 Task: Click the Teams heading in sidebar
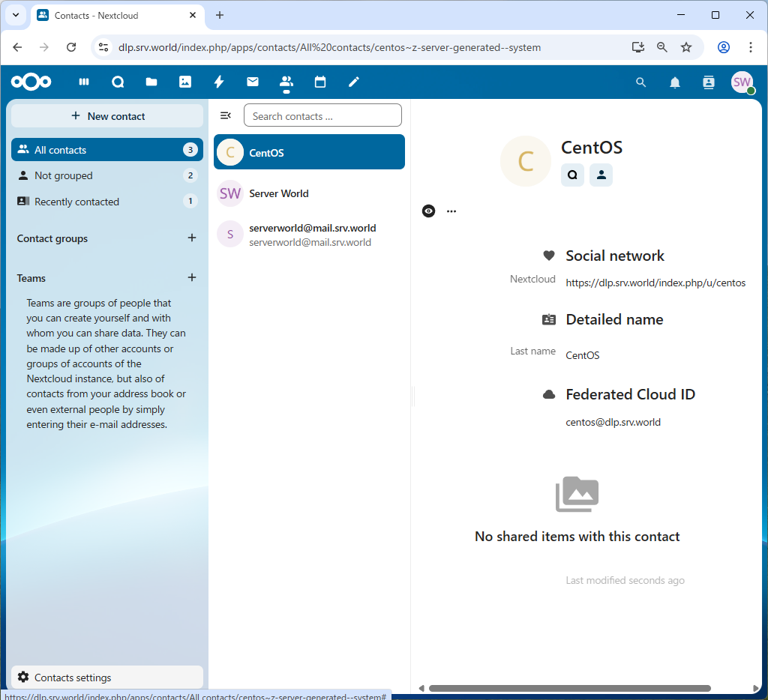pos(31,278)
